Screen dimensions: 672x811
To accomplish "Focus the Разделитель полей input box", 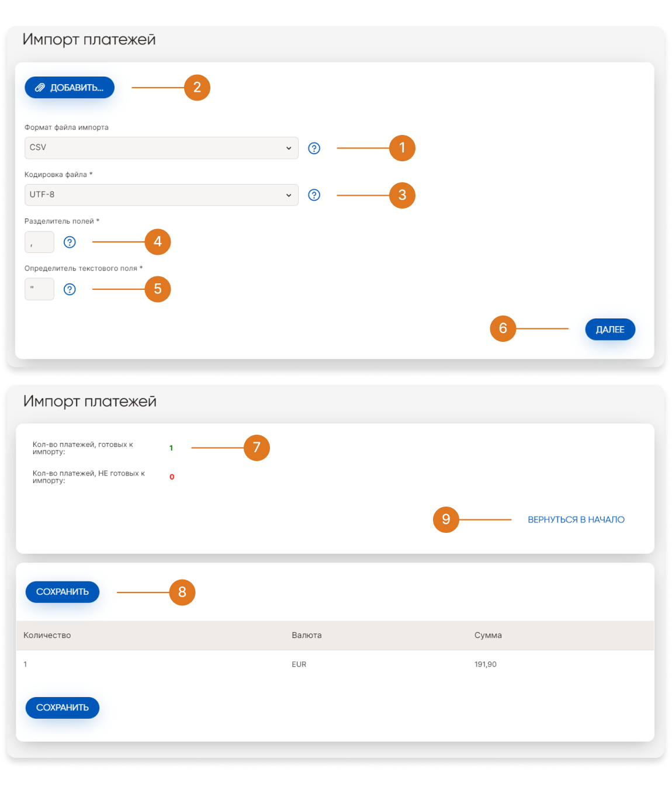I will 39,242.
